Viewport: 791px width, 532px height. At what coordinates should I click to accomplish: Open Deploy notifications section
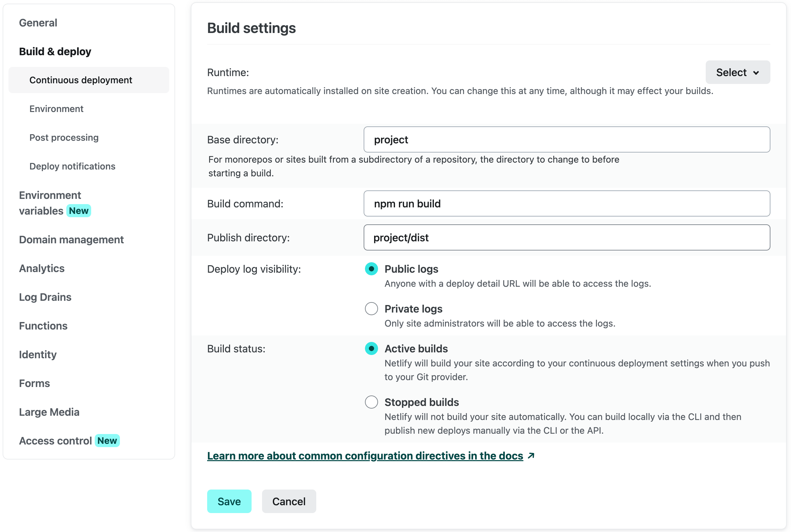click(x=72, y=166)
